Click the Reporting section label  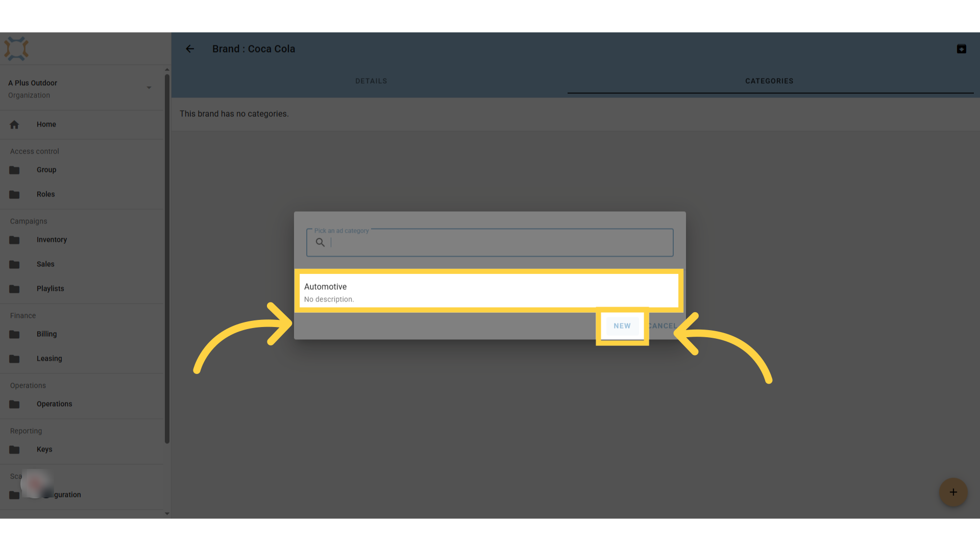tap(26, 431)
